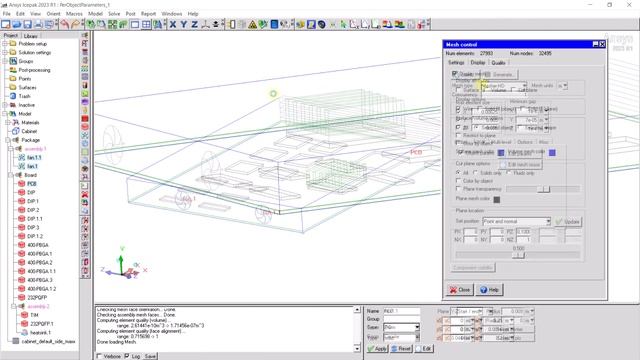Click the Edit button in edit panel

tap(424, 349)
